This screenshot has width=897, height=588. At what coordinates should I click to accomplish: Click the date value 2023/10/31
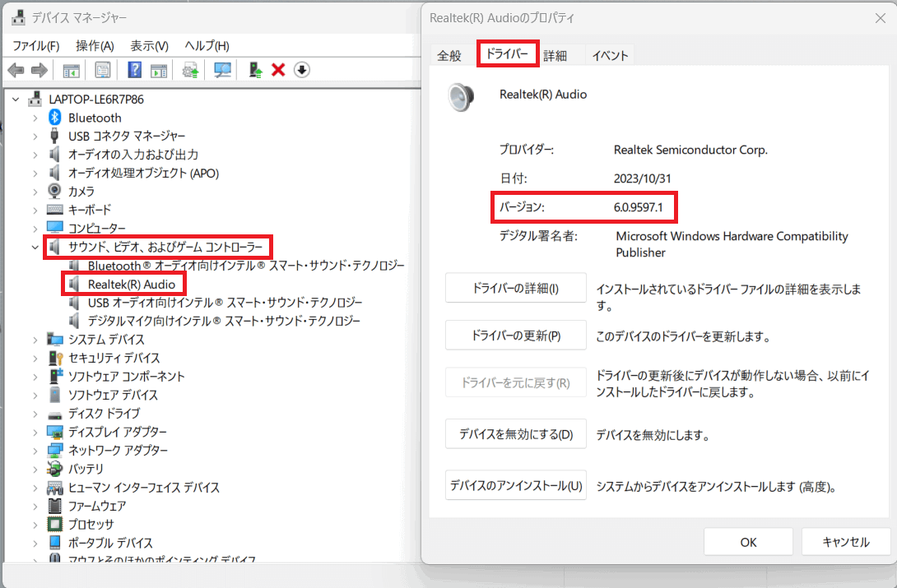(642, 178)
